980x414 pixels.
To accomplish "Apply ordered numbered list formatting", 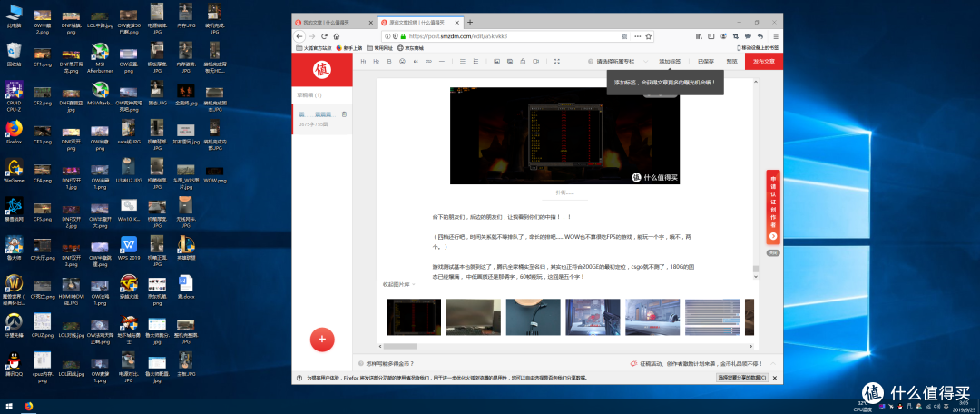I will pos(475,62).
